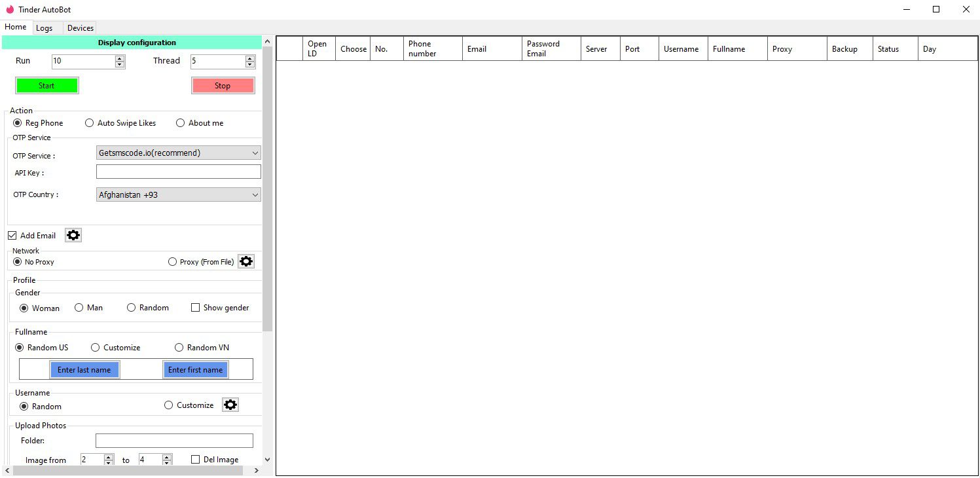Click the Choose column header

354,49
